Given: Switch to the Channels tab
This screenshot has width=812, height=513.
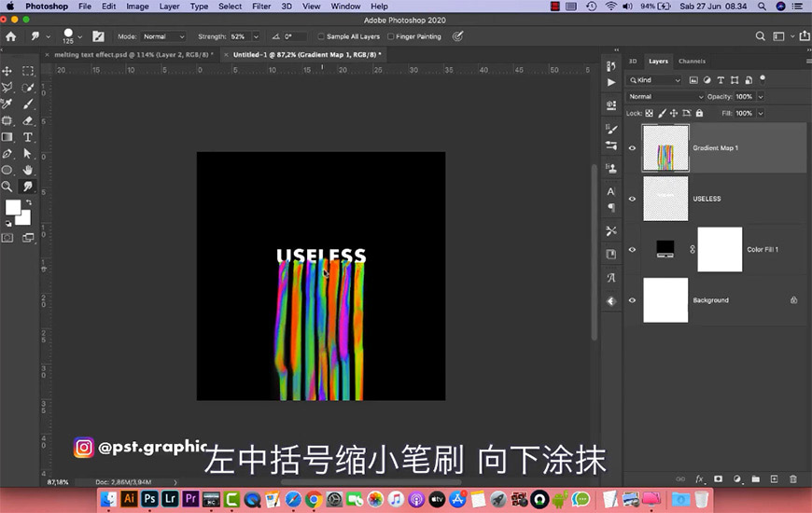Looking at the screenshot, I should [692, 61].
